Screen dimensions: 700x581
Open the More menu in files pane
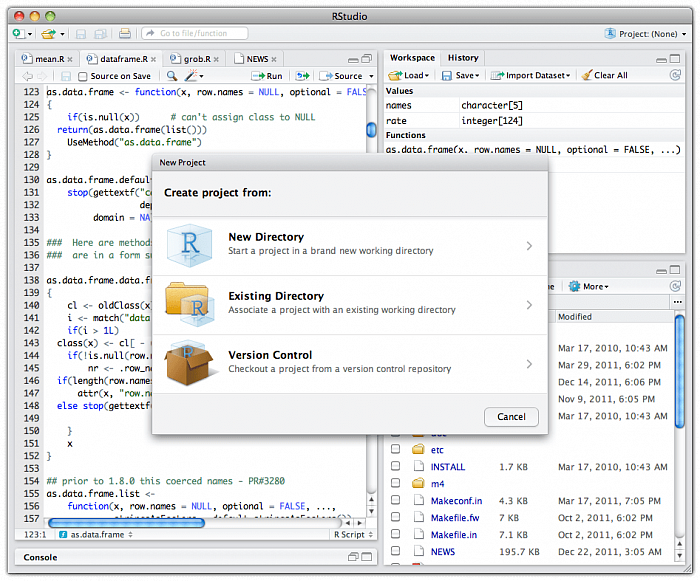(589, 287)
